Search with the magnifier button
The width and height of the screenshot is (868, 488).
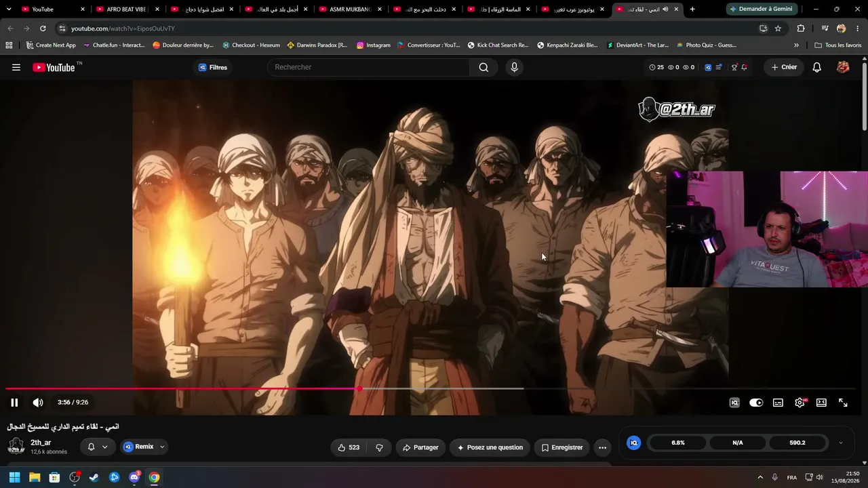pos(484,67)
